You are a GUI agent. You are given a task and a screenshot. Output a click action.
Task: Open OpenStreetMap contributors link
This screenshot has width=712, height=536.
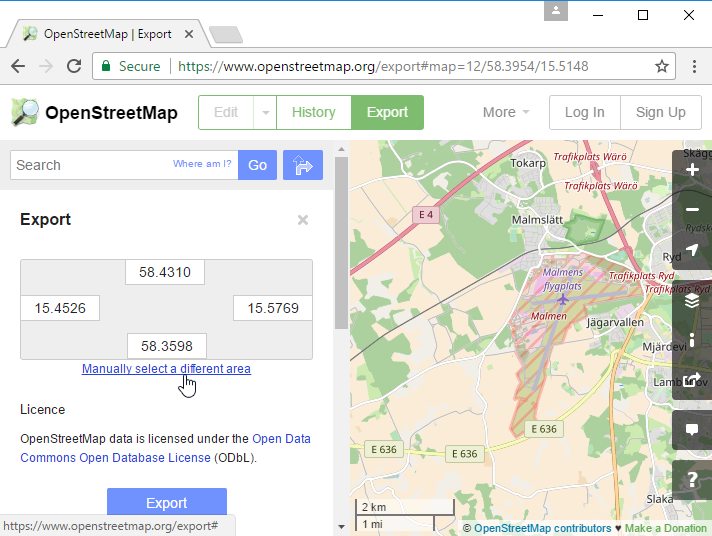click(x=543, y=528)
